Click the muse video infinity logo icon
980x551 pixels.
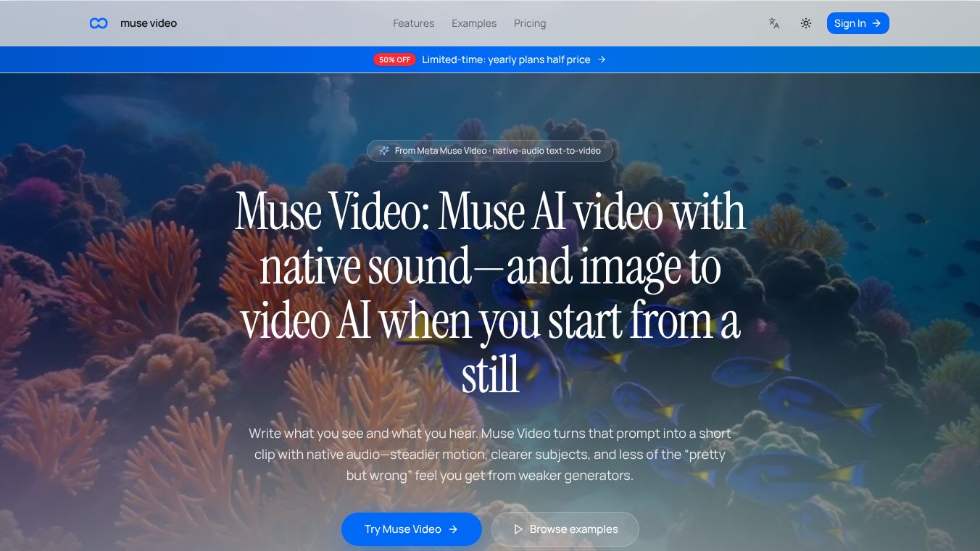tap(99, 23)
